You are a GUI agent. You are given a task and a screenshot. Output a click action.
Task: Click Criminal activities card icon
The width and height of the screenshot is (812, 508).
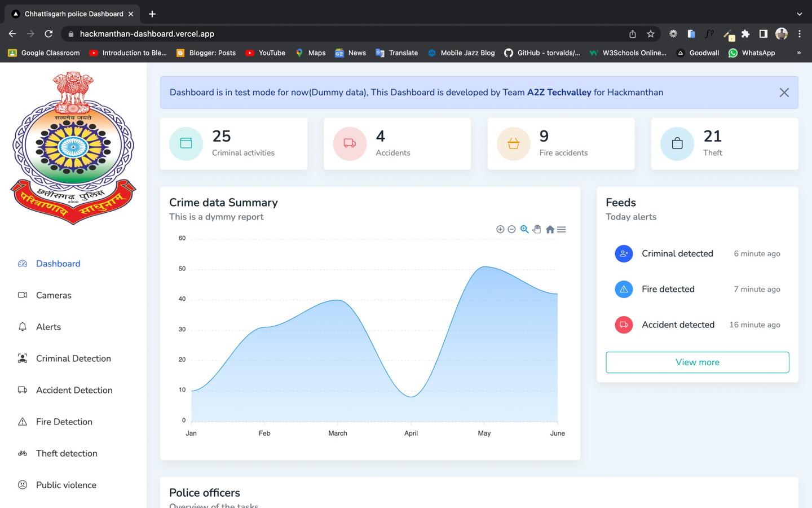186,143
